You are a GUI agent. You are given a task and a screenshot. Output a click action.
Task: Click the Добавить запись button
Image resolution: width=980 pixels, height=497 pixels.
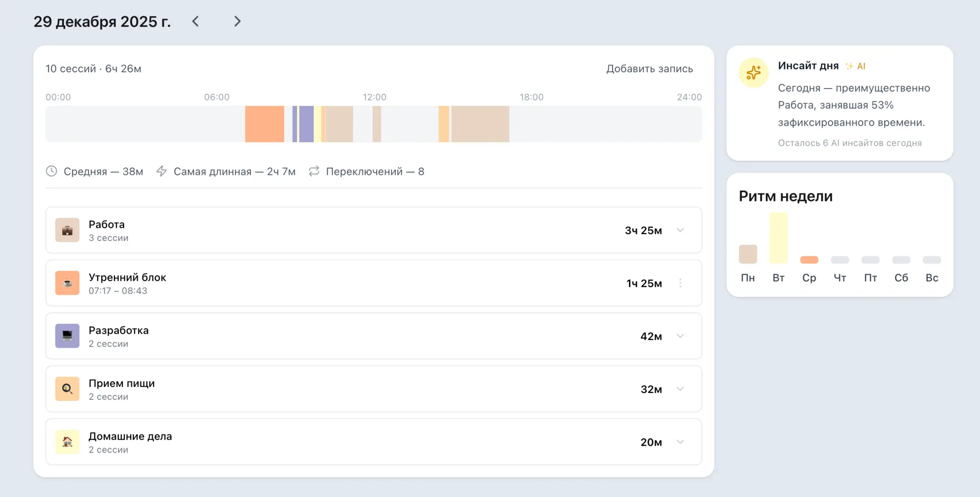[x=649, y=69]
